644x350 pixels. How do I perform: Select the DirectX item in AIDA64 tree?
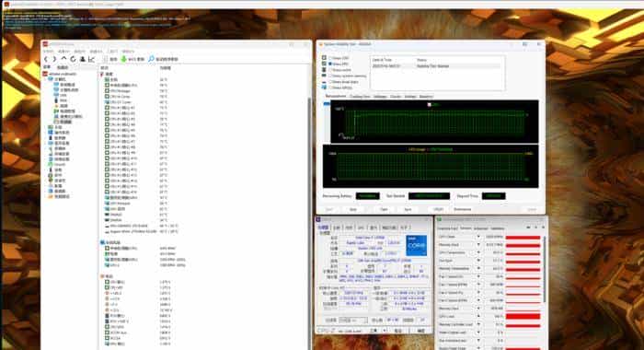pyautogui.click(x=58, y=165)
